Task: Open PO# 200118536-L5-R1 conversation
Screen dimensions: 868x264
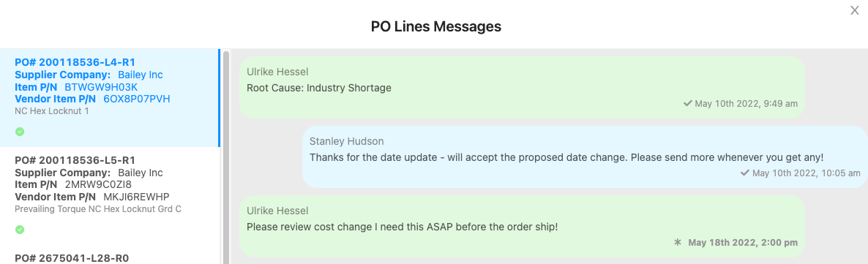Action: 110,196
